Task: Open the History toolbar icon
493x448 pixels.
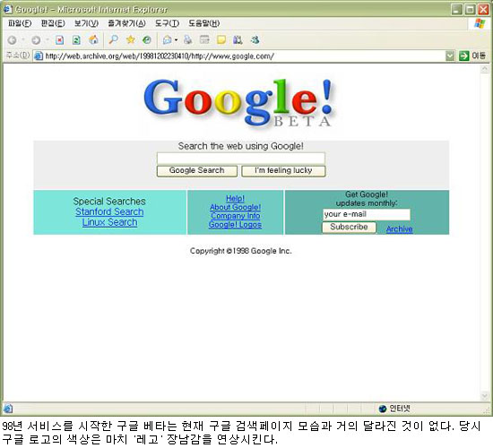Action: pos(147,40)
